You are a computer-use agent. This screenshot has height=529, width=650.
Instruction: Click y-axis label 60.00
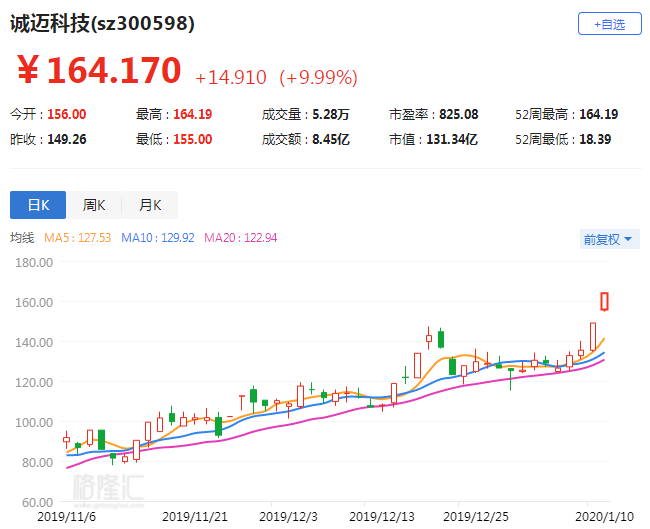tap(37, 502)
